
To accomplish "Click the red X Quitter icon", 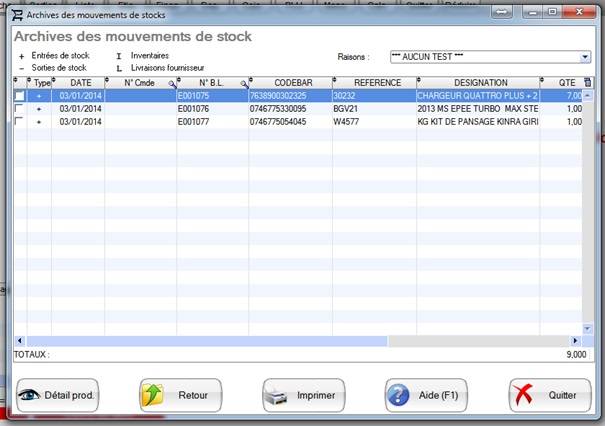I will (x=524, y=395).
